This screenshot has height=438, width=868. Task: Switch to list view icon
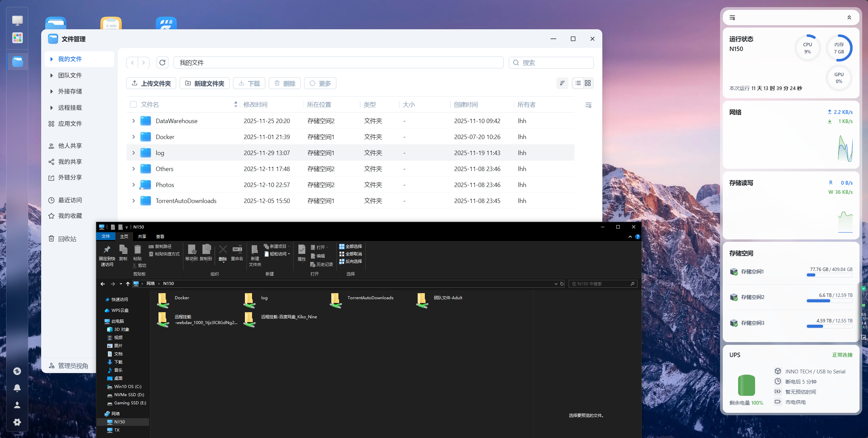578,83
